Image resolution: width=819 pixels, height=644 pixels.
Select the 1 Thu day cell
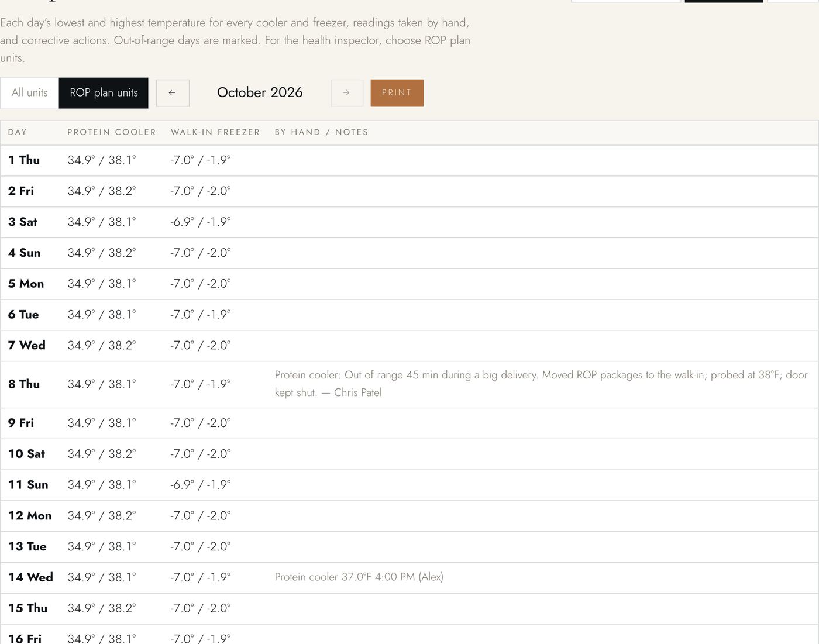[24, 160]
